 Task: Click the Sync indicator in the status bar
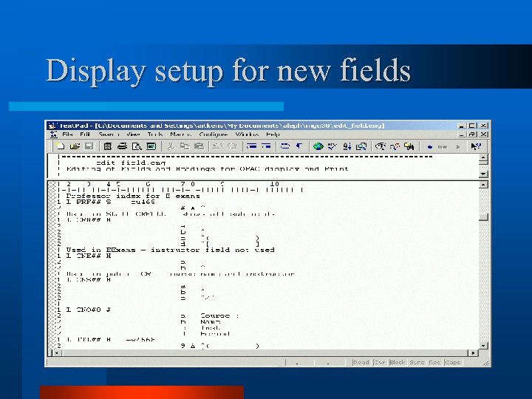click(x=417, y=362)
